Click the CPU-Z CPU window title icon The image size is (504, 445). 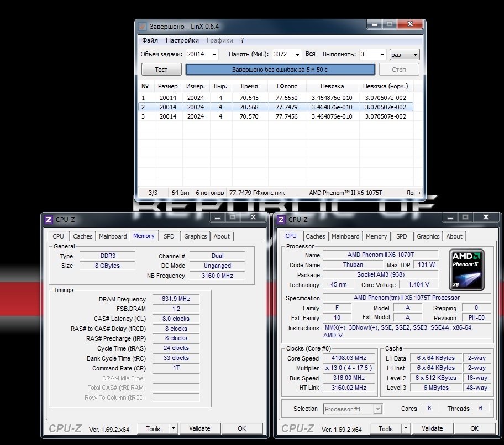tap(281, 220)
